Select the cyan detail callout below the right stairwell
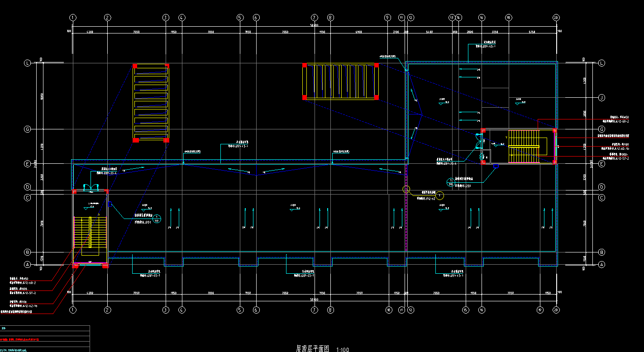 click(x=450, y=182)
